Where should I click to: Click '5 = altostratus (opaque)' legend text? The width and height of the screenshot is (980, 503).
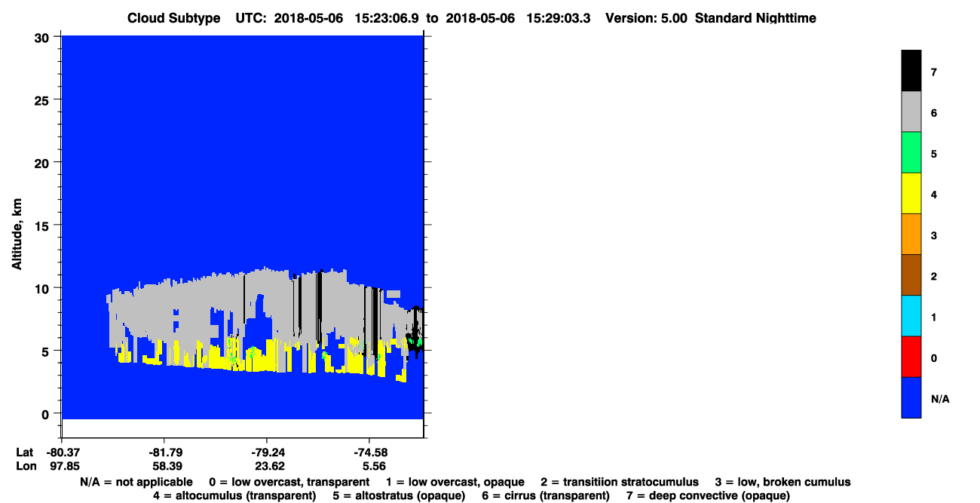click(398, 495)
